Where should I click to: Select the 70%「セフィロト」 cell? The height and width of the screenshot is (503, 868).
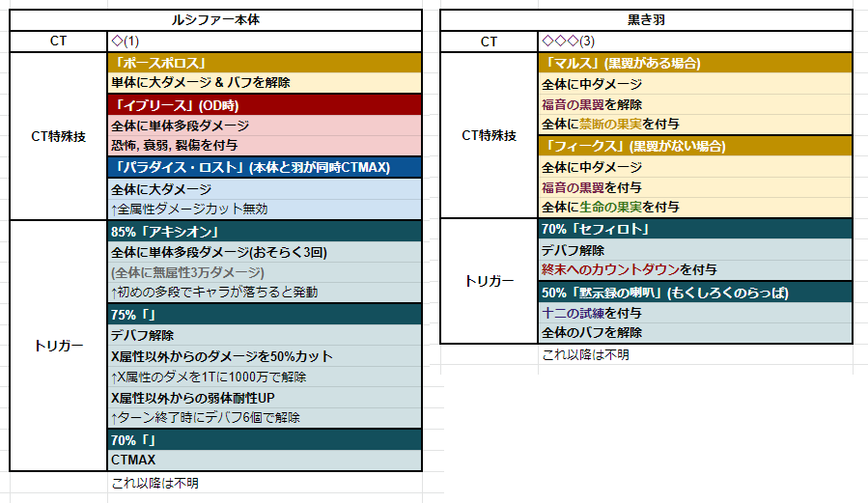tap(695, 229)
